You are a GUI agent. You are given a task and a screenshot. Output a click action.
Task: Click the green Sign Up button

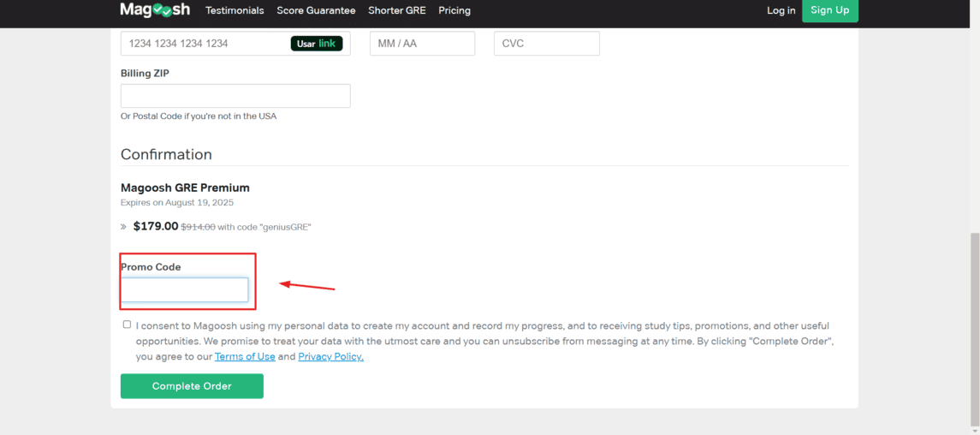pos(830,10)
